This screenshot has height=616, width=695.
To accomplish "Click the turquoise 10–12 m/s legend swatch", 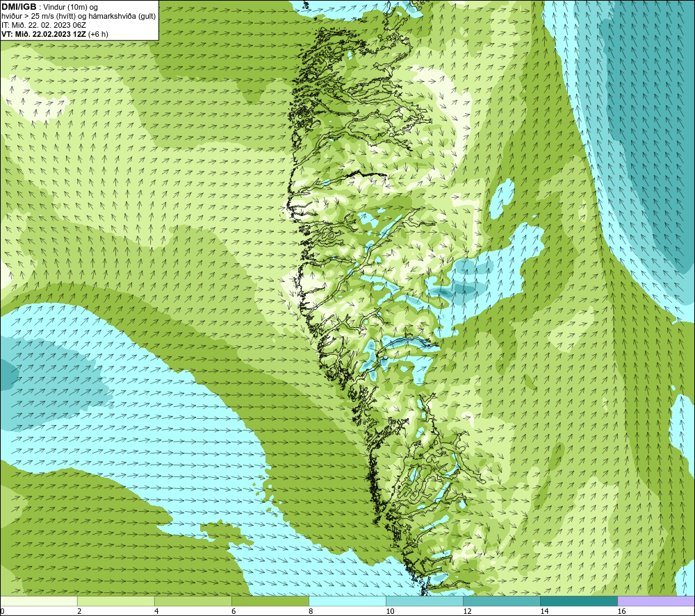I will [425, 601].
